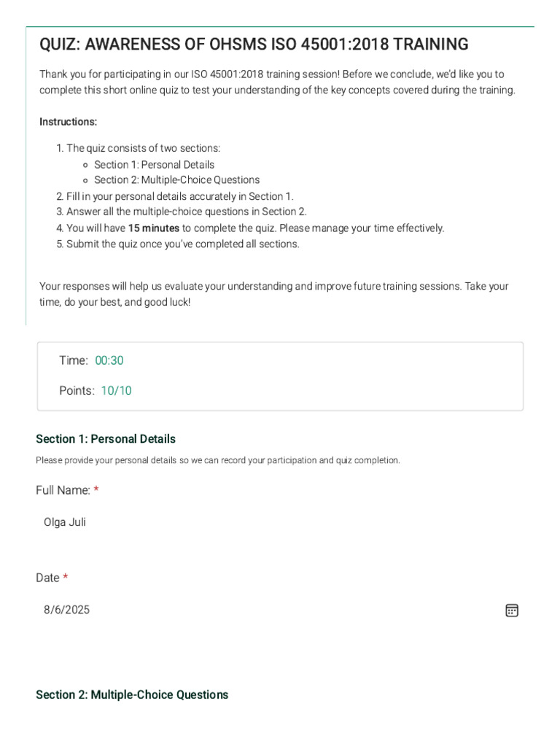
Task: Click the Date label
Action: tap(47, 578)
